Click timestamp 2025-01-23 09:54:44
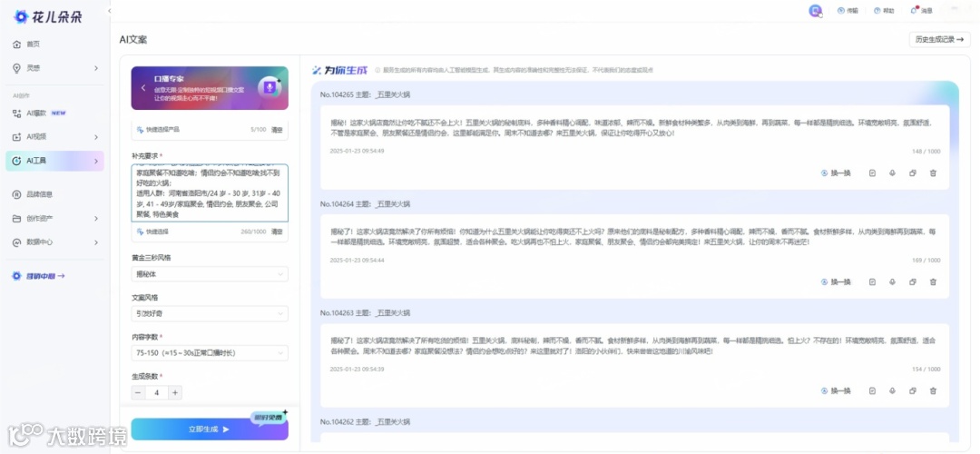The height and width of the screenshot is (454, 980). tap(357, 261)
